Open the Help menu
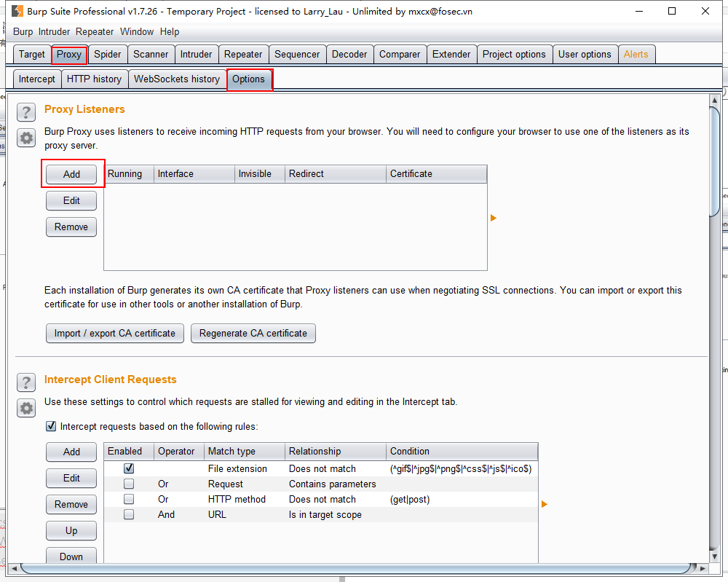728x582 pixels. [x=170, y=31]
